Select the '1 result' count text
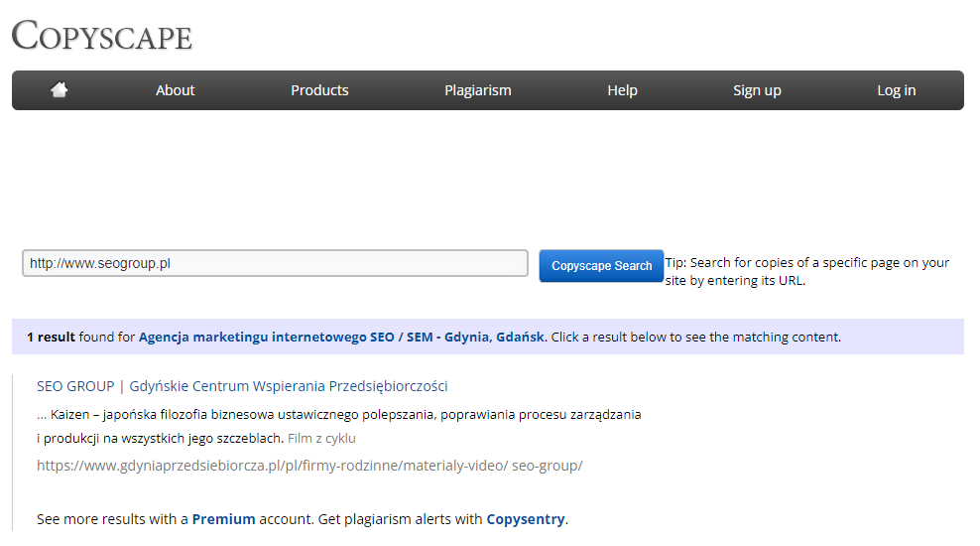The image size is (980, 546). click(51, 338)
